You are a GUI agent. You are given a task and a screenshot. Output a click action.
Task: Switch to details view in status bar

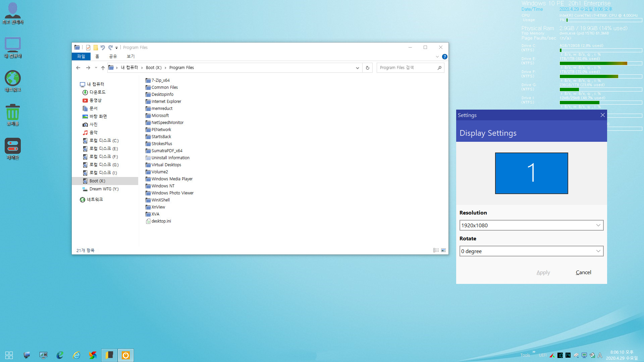coord(436,250)
